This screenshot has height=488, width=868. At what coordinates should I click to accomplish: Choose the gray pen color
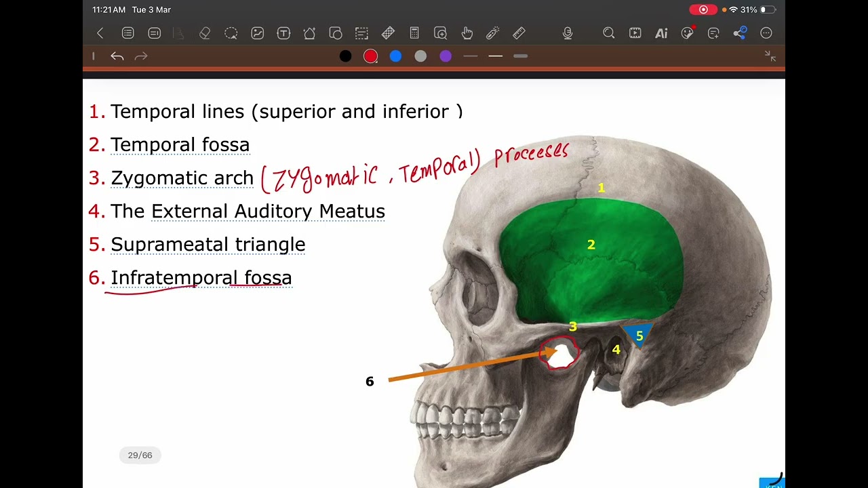coord(420,56)
